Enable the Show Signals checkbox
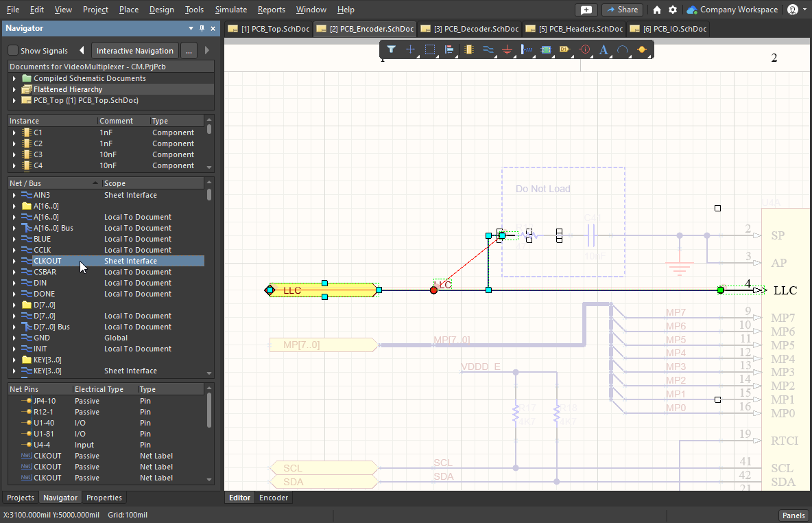This screenshot has height=523, width=812. click(13, 51)
